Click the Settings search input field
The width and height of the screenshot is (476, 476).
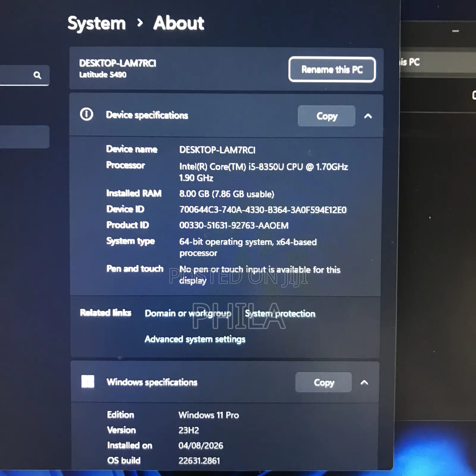pos(24,75)
